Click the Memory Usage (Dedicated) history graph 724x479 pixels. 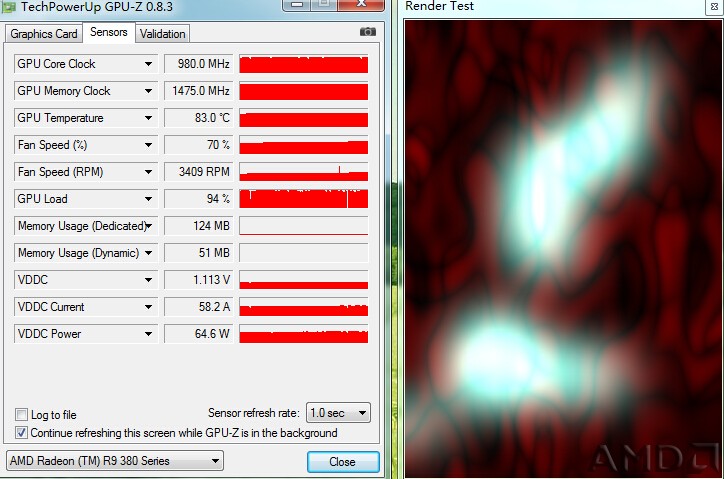(304, 226)
